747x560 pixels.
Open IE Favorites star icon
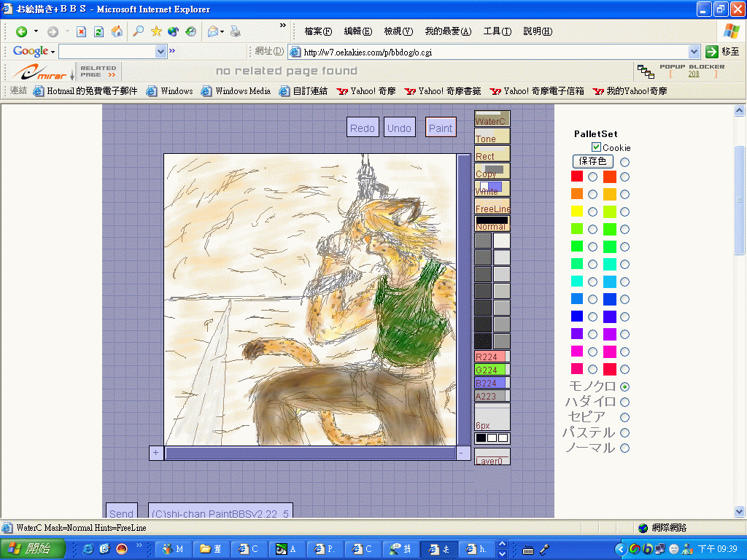pyautogui.click(x=156, y=31)
